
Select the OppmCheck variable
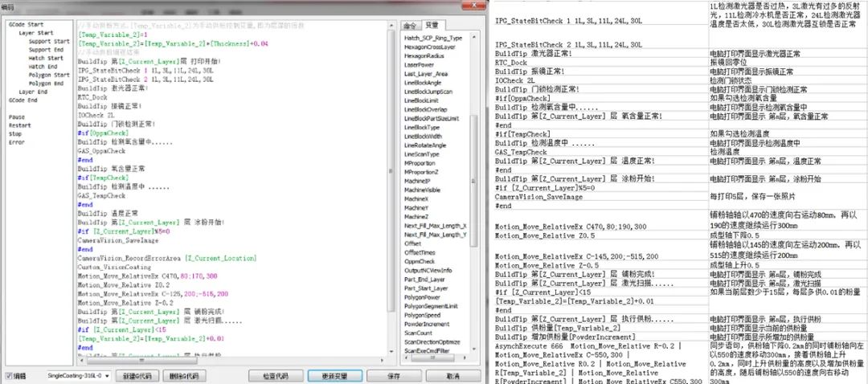pos(420,261)
